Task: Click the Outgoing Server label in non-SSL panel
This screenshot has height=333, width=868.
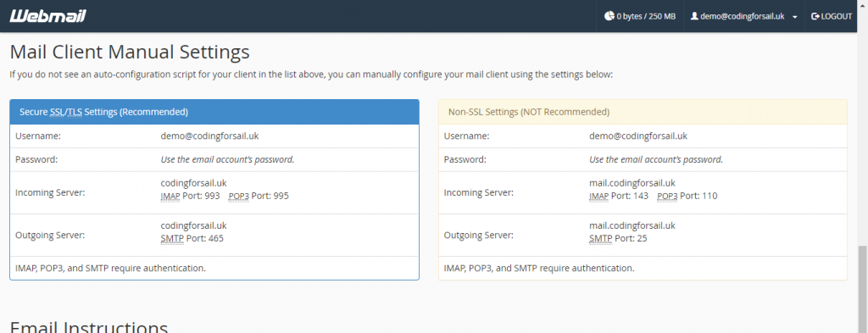Action: pyautogui.click(x=479, y=235)
